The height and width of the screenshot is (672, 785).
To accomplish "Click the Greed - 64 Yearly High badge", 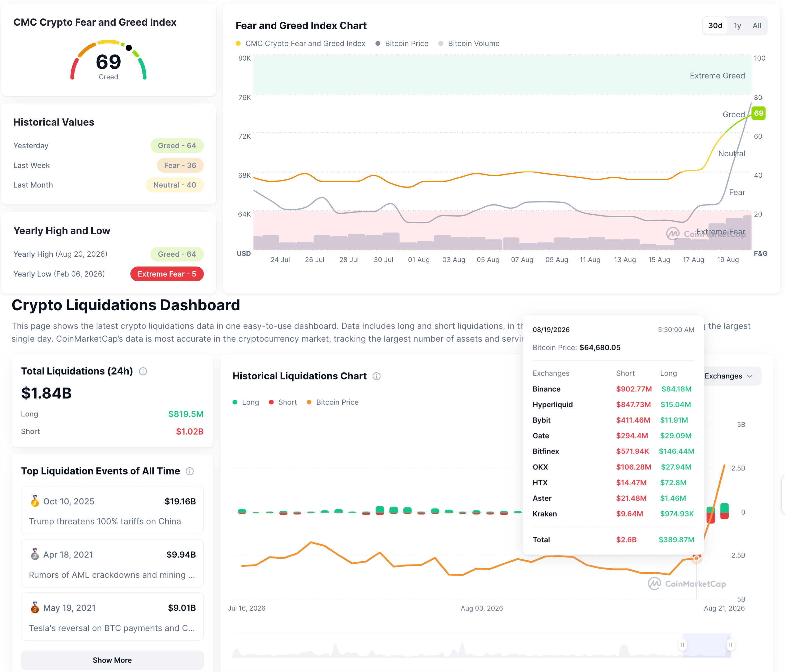I will [177, 254].
